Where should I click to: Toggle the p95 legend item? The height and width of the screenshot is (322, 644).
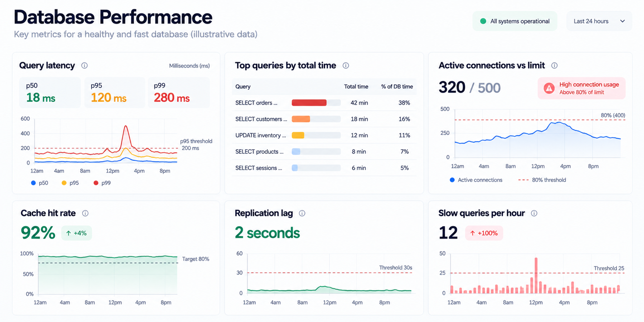[x=70, y=183]
